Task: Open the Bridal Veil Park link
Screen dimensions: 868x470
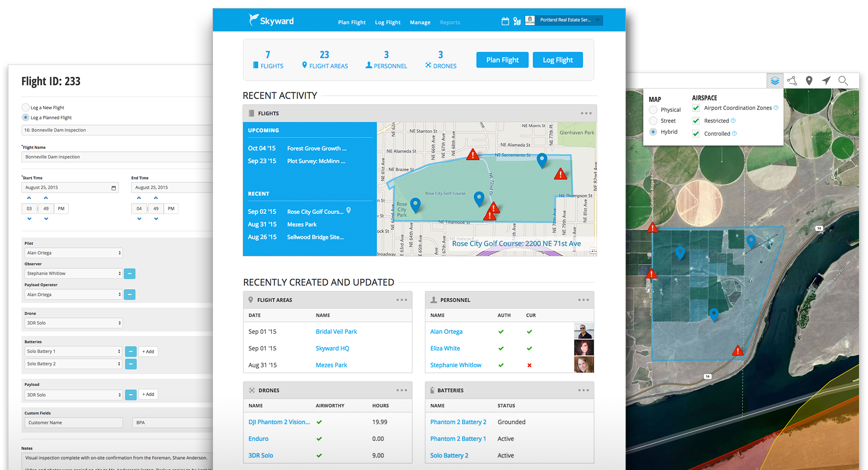Action: click(336, 331)
